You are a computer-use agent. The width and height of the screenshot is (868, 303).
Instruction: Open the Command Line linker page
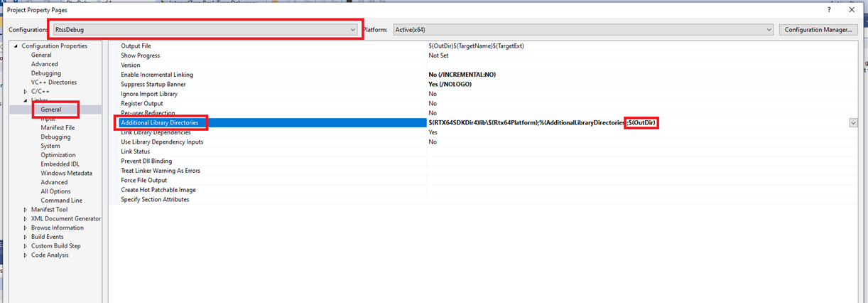pos(61,201)
